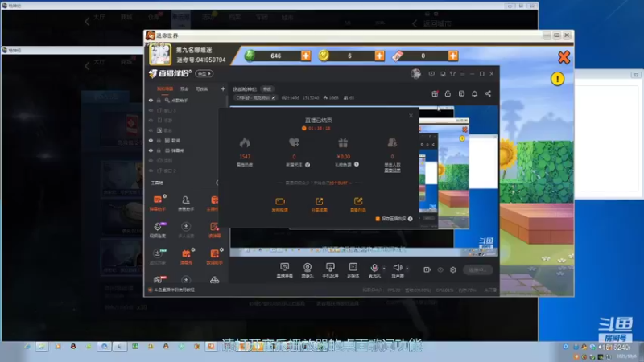Show the first scene source (magnifier icon)
This screenshot has width=644, height=362.
[x=151, y=100]
